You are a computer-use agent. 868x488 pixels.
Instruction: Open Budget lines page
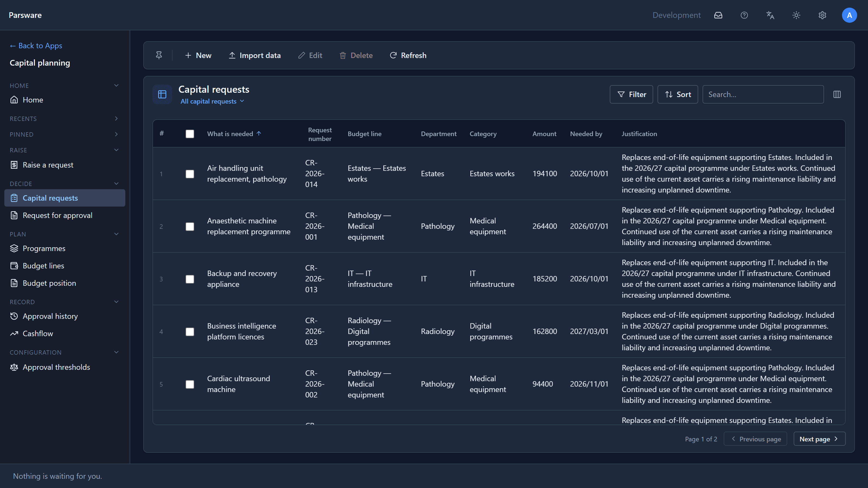tap(65, 266)
